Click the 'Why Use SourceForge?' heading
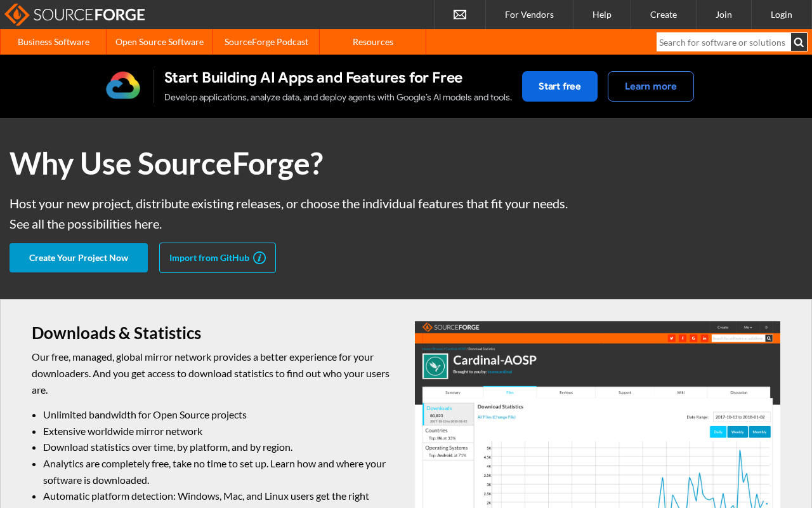Image resolution: width=812 pixels, height=508 pixels. (166, 163)
